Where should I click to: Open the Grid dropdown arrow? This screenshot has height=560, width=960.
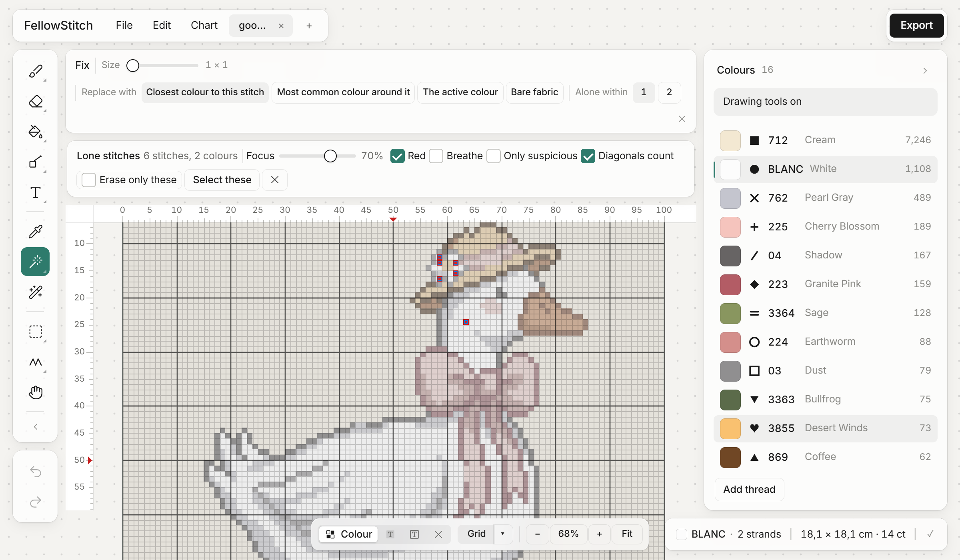(503, 534)
